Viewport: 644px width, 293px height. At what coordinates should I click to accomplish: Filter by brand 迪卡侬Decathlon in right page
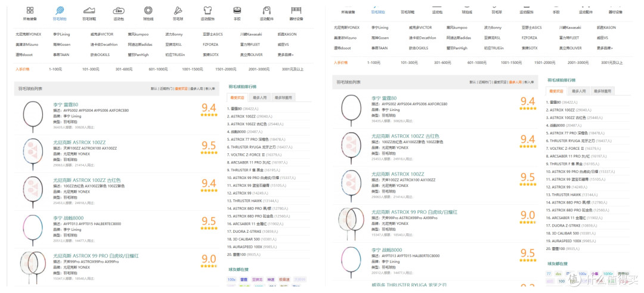point(423,38)
